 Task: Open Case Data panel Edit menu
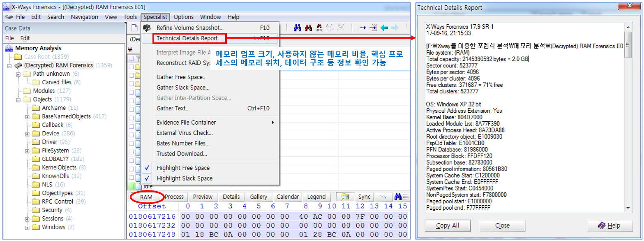25,38
